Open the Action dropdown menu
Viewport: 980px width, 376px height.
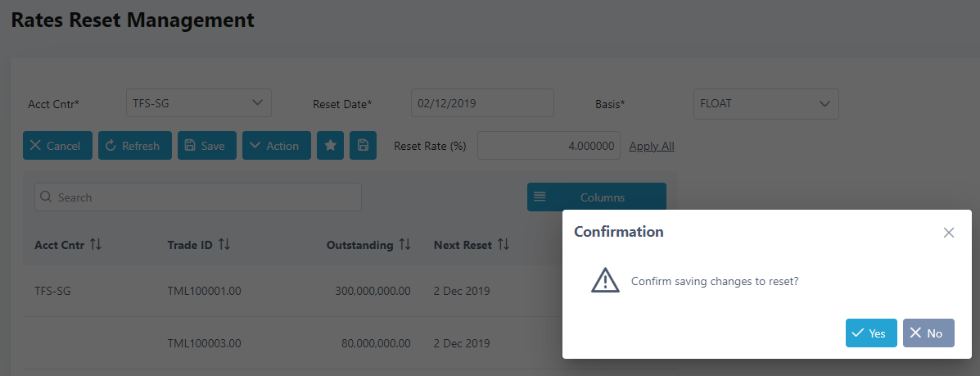276,146
